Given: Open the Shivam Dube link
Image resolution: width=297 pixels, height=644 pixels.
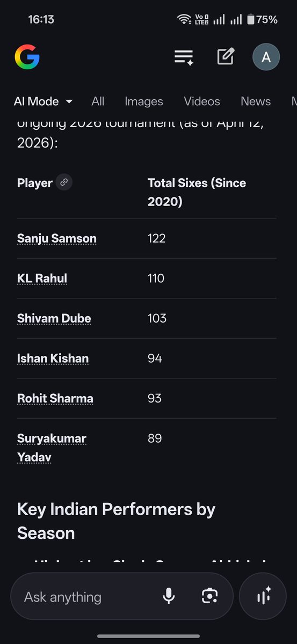Looking at the screenshot, I should (54, 318).
